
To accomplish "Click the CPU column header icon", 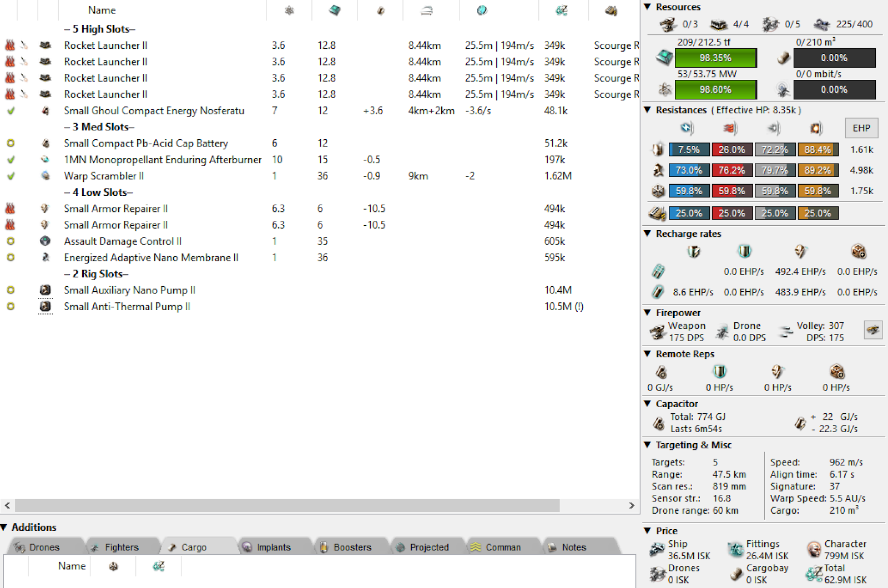I will coord(335,10).
